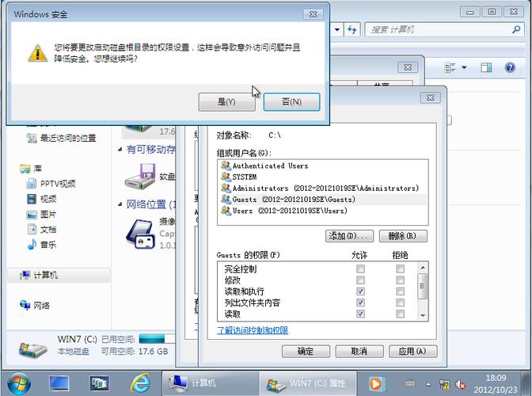Click Explorer refresh arrows icon
This screenshot has width=532, height=396.
click(351, 29)
